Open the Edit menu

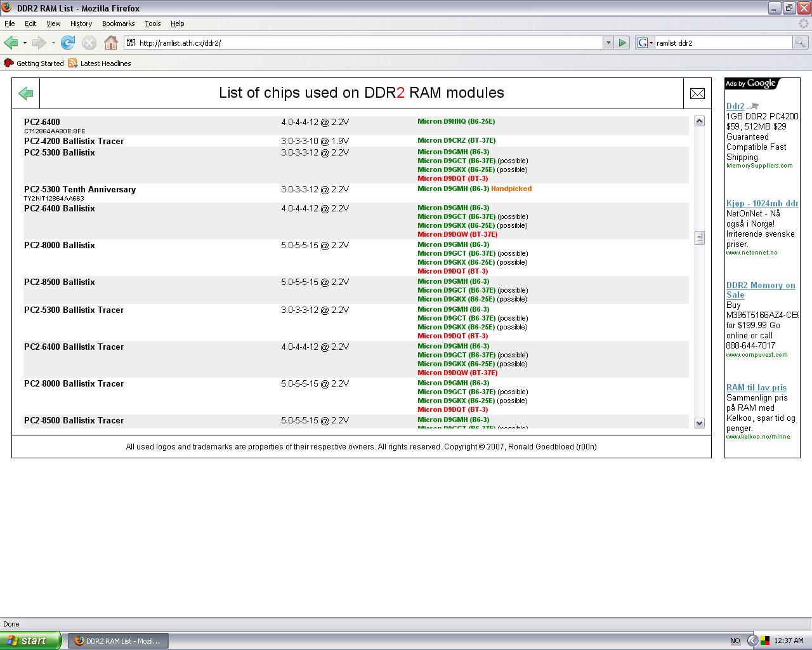(30, 23)
